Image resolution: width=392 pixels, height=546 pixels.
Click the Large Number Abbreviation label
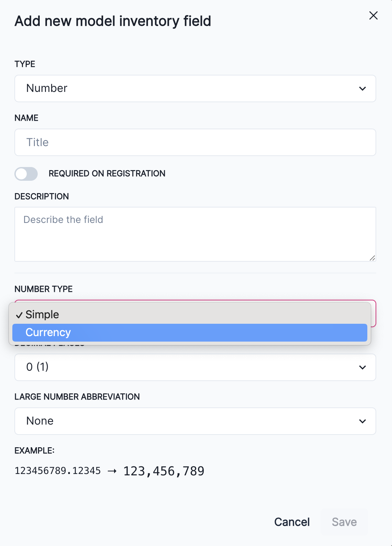(77, 397)
